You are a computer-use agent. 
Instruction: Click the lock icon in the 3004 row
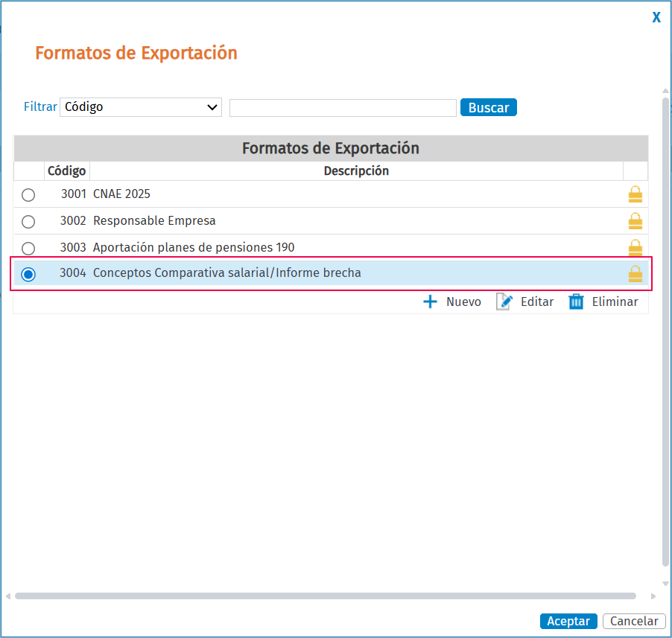point(635,274)
